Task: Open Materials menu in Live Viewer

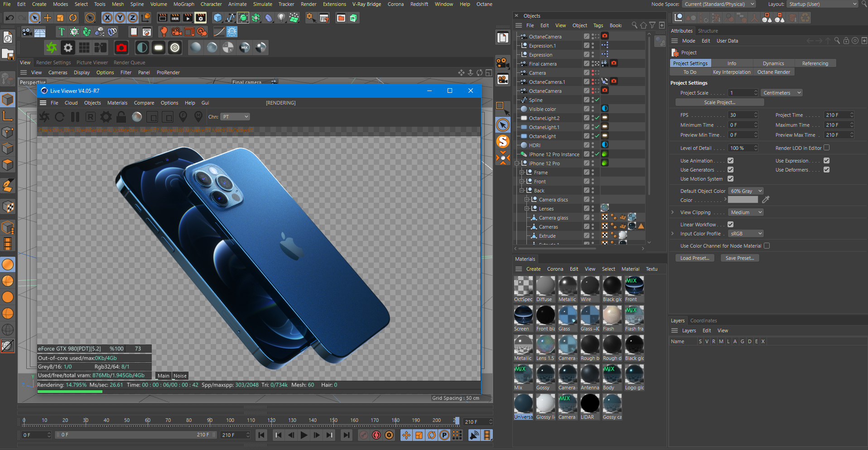Action: [x=117, y=103]
